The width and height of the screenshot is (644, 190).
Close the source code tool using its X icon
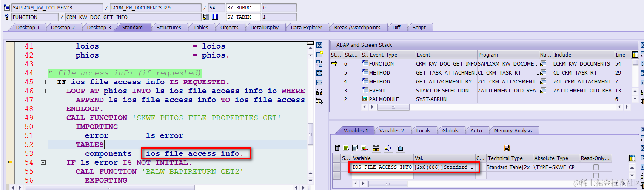click(x=320, y=45)
